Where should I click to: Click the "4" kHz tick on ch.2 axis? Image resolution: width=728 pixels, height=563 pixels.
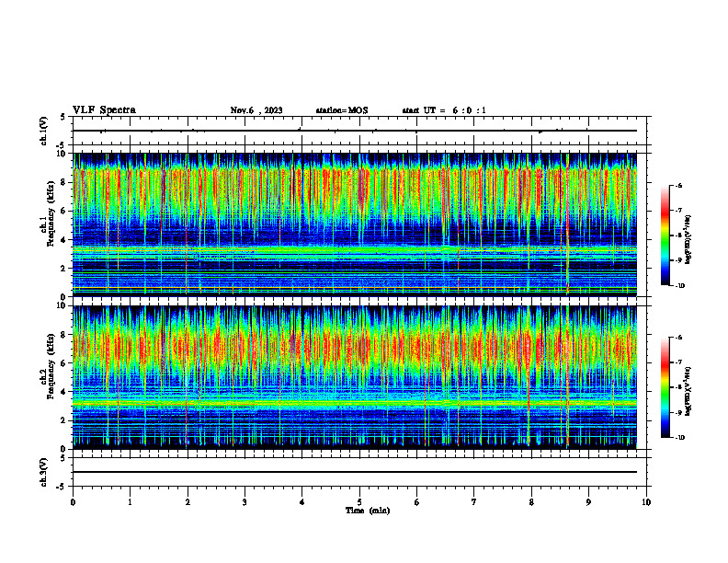(63, 392)
